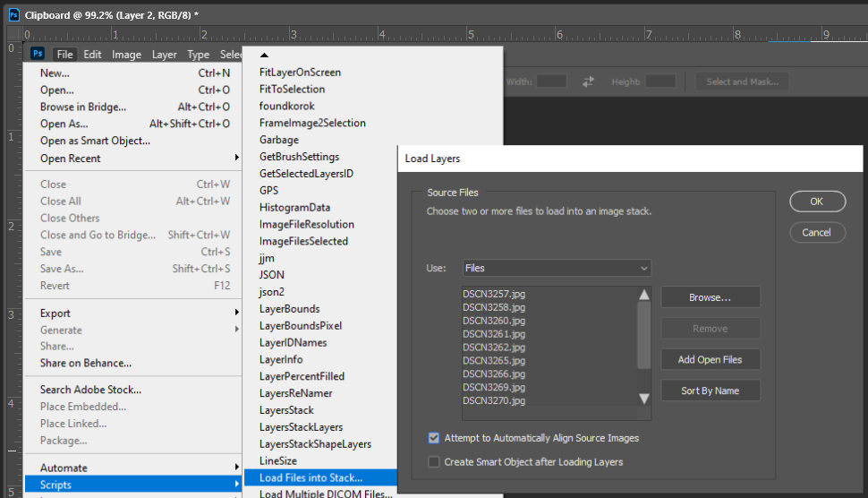Enable Attempt to Automatically Align Source Images checkbox
This screenshot has height=498, width=868.
pyautogui.click(x=433, y=438)
